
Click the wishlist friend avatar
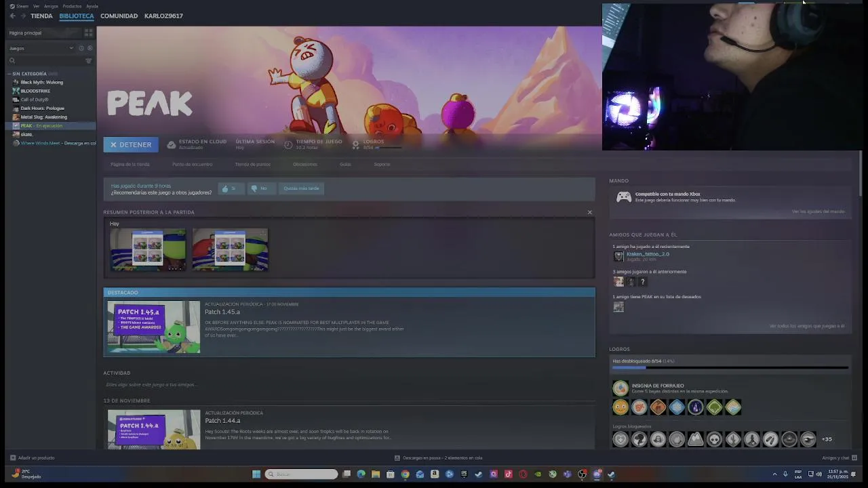point(618,307)
